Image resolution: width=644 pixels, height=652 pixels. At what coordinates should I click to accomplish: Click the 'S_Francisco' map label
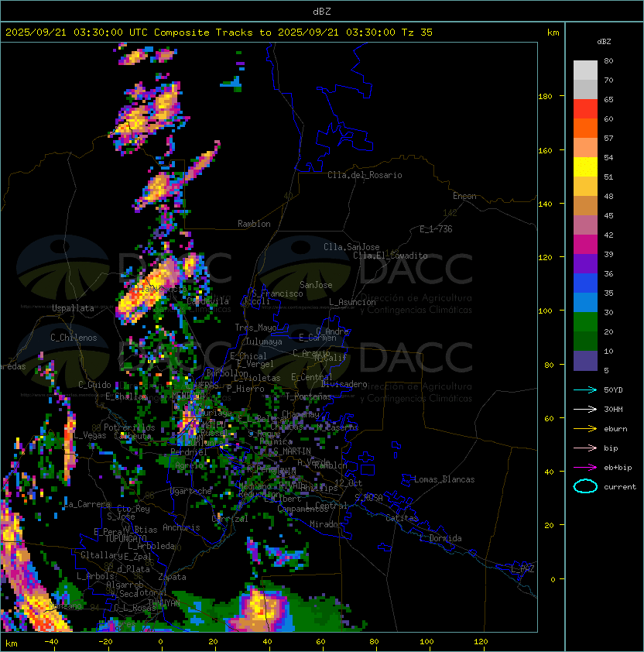pos(277,293)
